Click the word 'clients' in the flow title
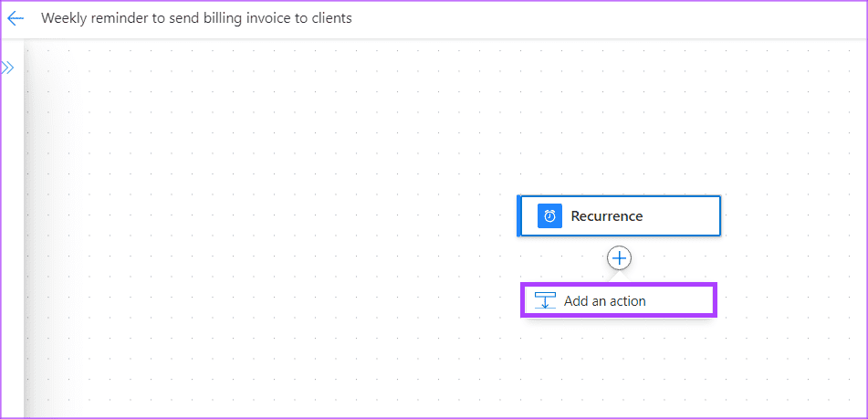 330,18
